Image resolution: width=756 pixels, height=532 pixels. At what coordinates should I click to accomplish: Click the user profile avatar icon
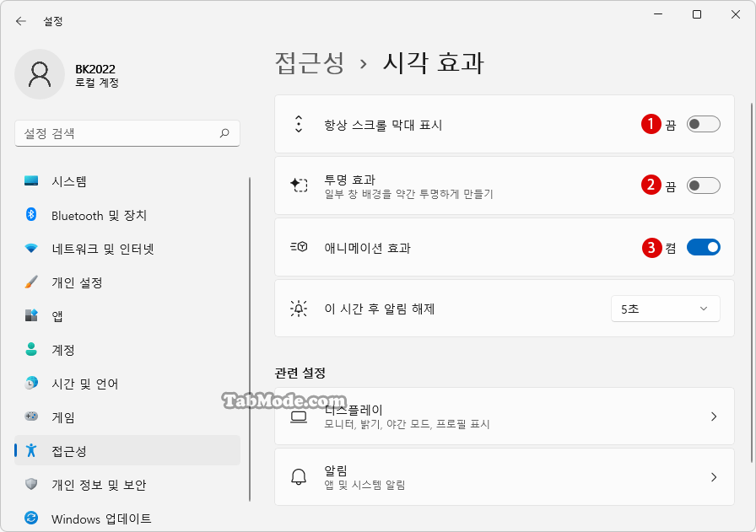40,75
